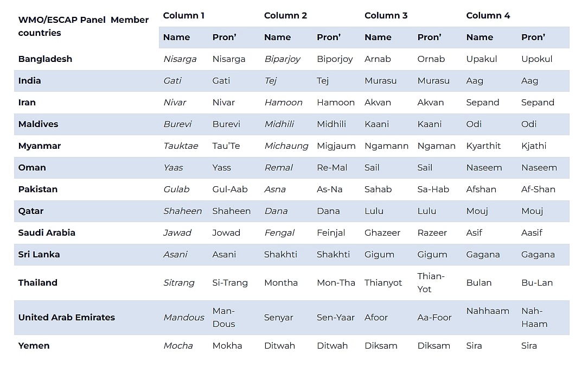Image resolution: width=588 pixels, height=366 pixels.
Task: Select the pronunciation Migjaum
Action: (x=336, y=146)
